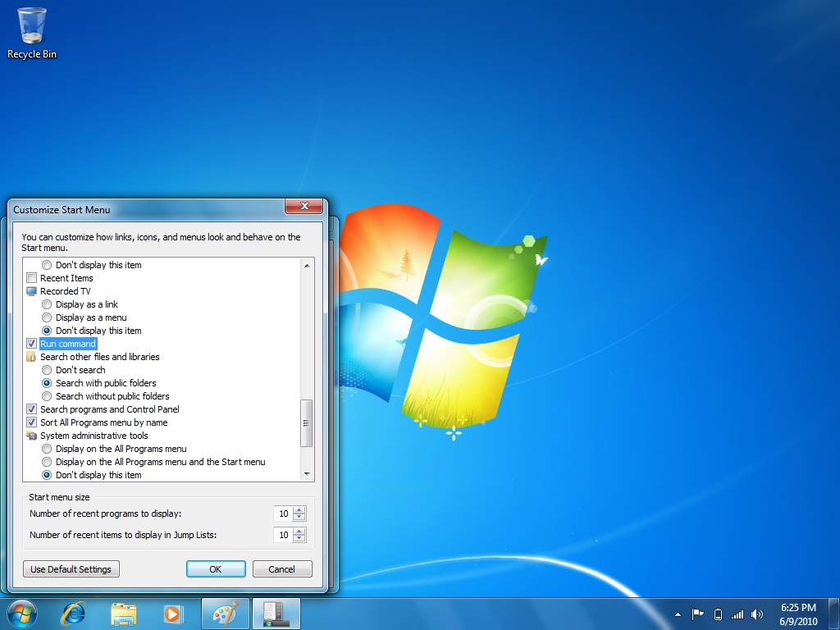Uncheck Search programs and Control Panel
Viewport: 840px width, 630px height.
(x=32, y=409)
